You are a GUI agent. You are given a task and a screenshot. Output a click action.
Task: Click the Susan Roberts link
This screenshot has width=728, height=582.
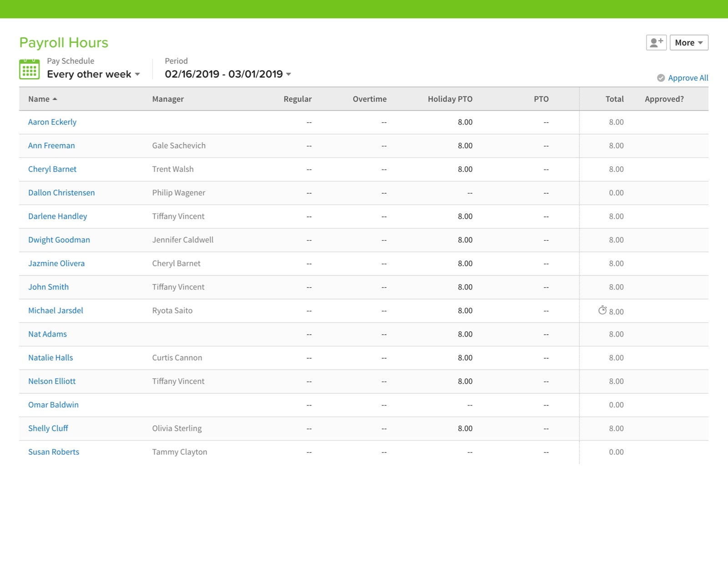[x=54, y=452]
